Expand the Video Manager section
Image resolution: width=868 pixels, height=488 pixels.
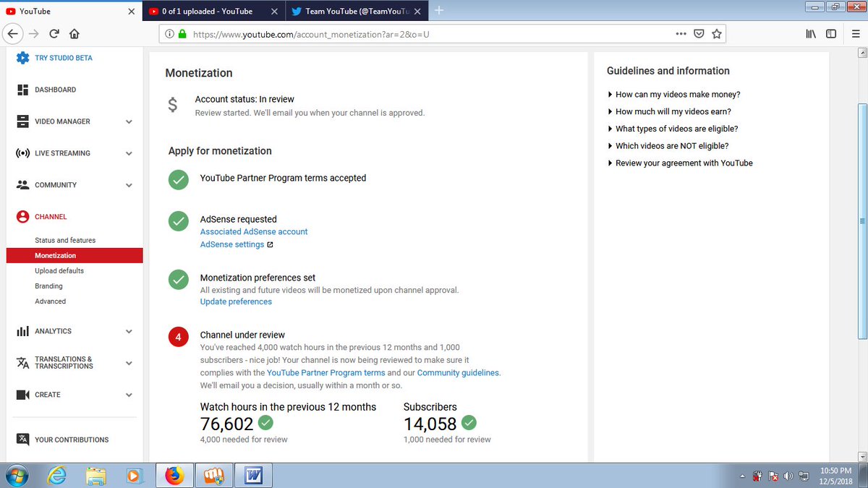click(x=129, y=121)
